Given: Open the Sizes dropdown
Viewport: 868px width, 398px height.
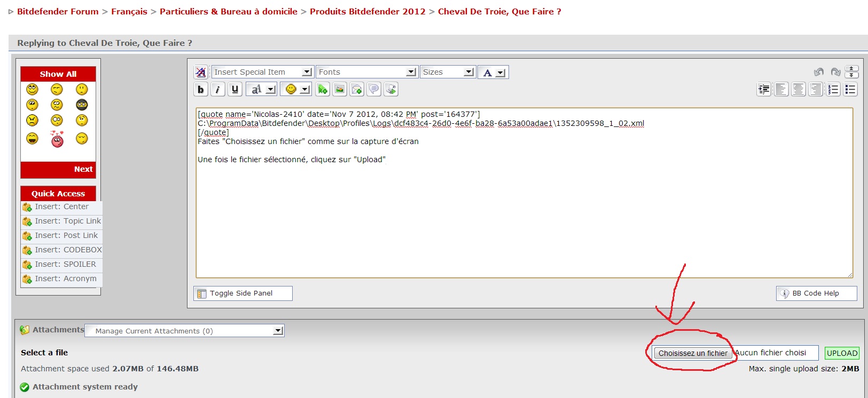Looking at the screenshot, I should pos(448,72).
